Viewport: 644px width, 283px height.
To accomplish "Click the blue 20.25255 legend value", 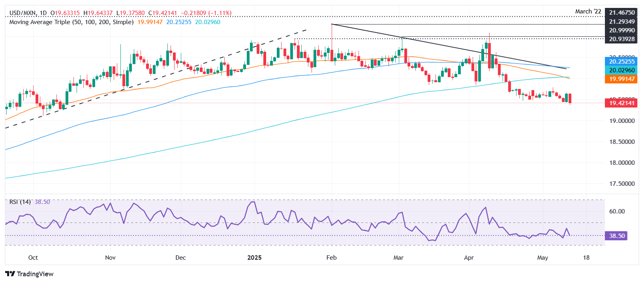I will pyautogui.click(x=179, y=22).
